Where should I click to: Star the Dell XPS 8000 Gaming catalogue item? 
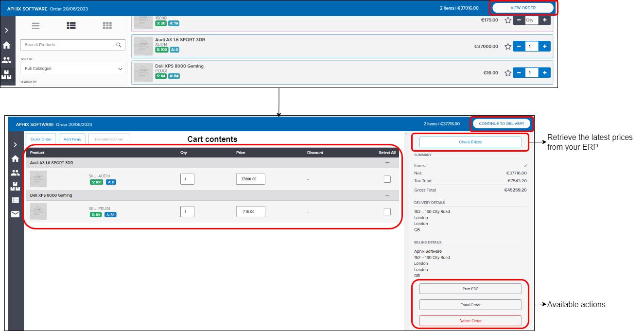[x=508, y=73]
